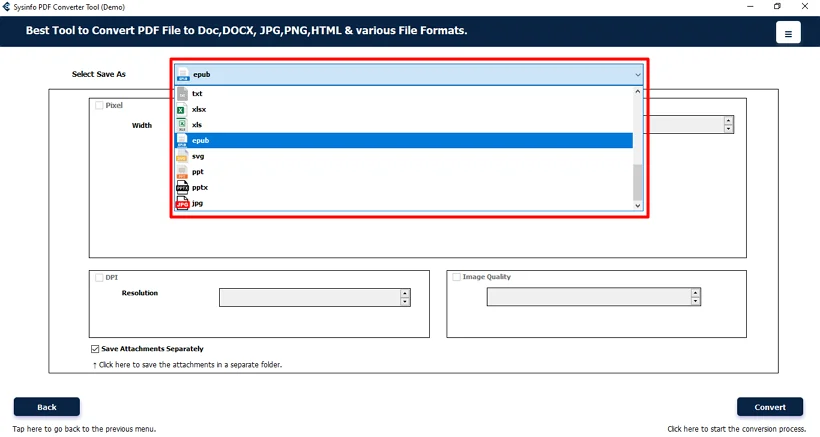This screenshot has width=820, height=437.
Task: Select jpg from the format list
Action: pyautogui.click(x=403, y=203)
